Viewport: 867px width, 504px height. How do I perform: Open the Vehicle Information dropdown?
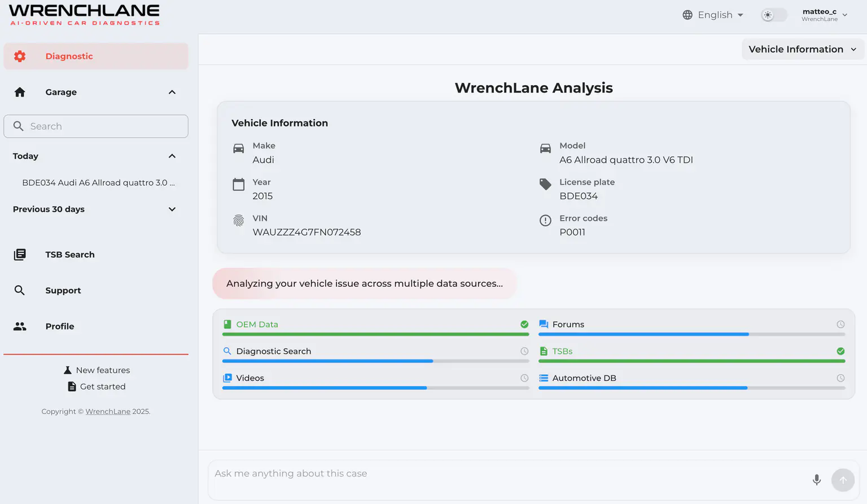(802, 50)
